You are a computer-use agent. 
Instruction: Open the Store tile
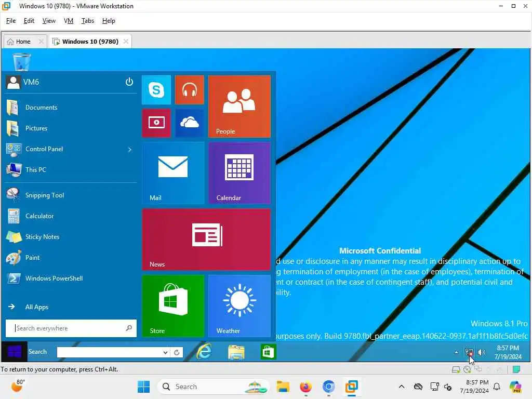[172, 306]
